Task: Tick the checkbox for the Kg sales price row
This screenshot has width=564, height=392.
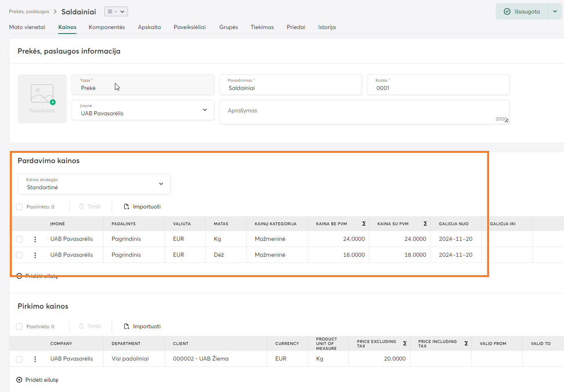Action: coord(19,239)
